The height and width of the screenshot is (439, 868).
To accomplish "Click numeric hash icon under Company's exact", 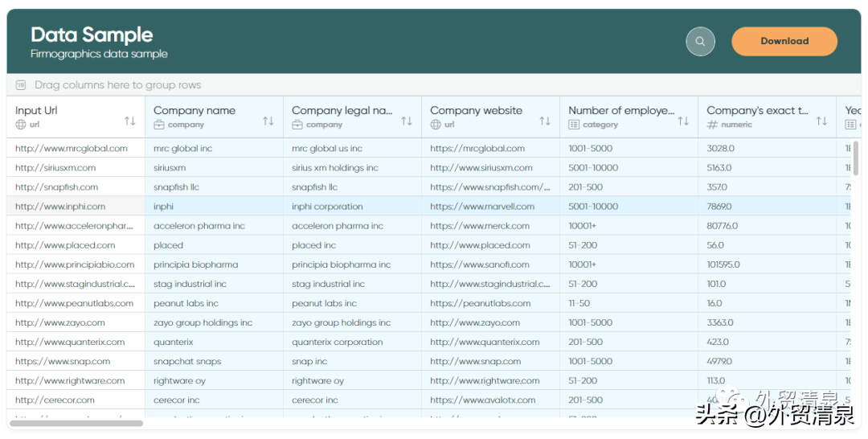I will pyautogui.click(x=712, y=125).
